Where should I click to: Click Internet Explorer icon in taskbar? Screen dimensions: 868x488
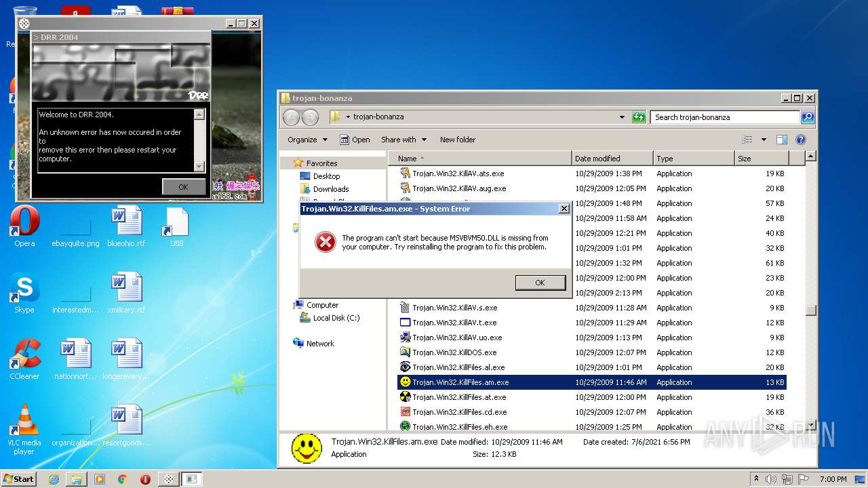click(54, 479)
